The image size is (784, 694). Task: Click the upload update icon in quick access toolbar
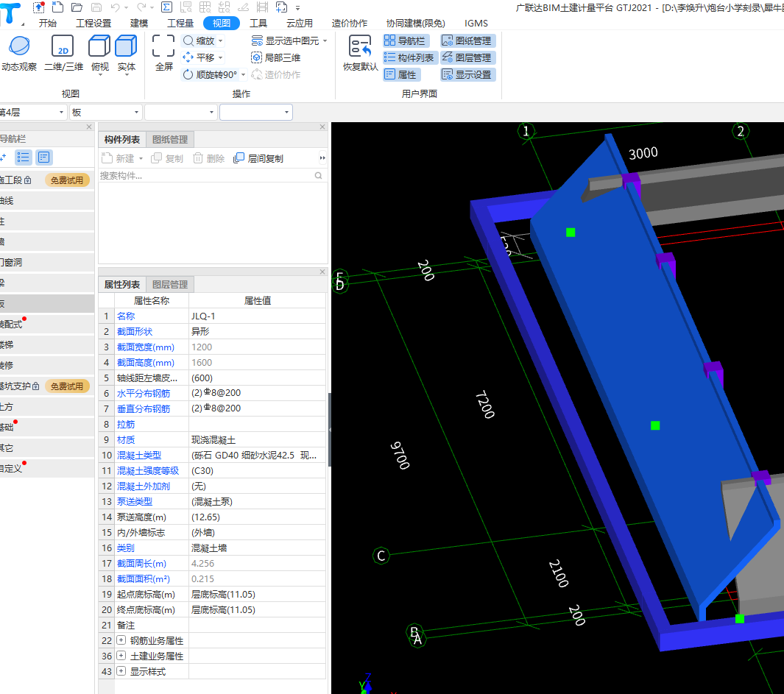[x=38, y=7]
